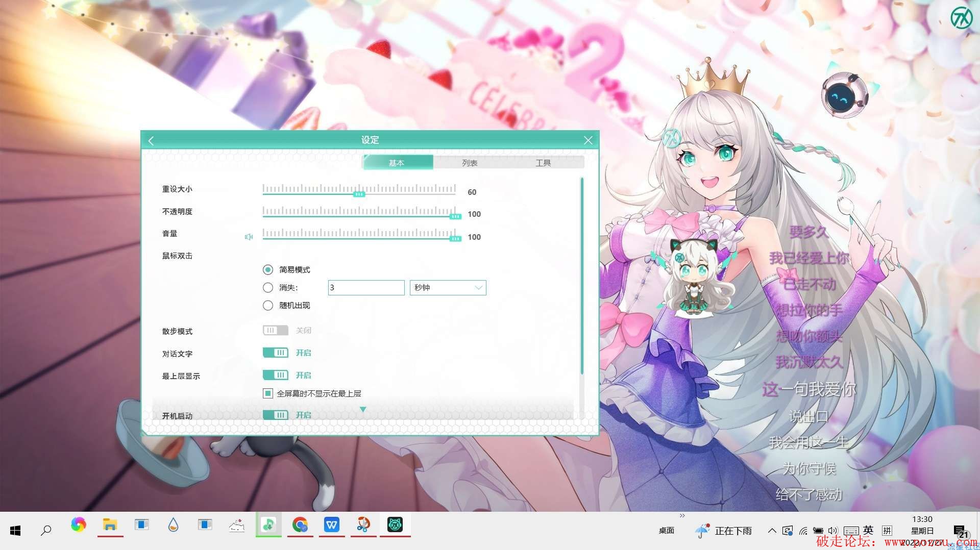The width and height of the screenshot is (980, 550).
Task: Expand the taskbar toolbar double chevron
Action: [682, 516]
